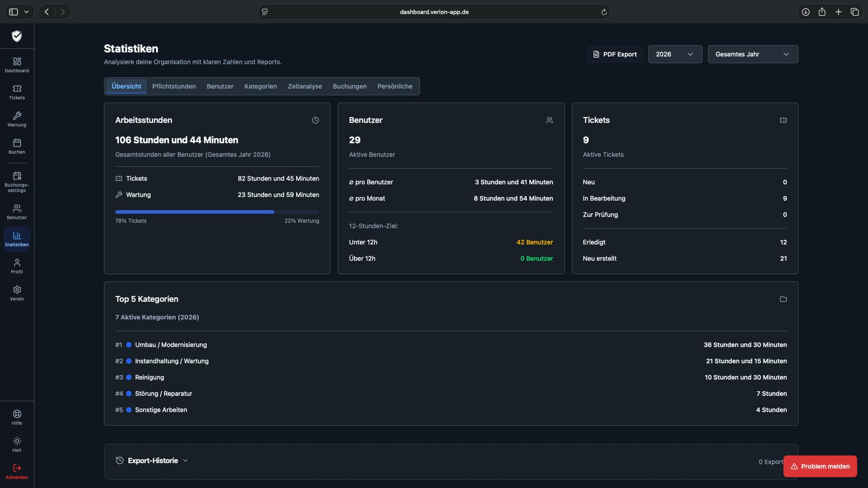
Task: Reload the page in the address bar
Action: click(604, 12)
